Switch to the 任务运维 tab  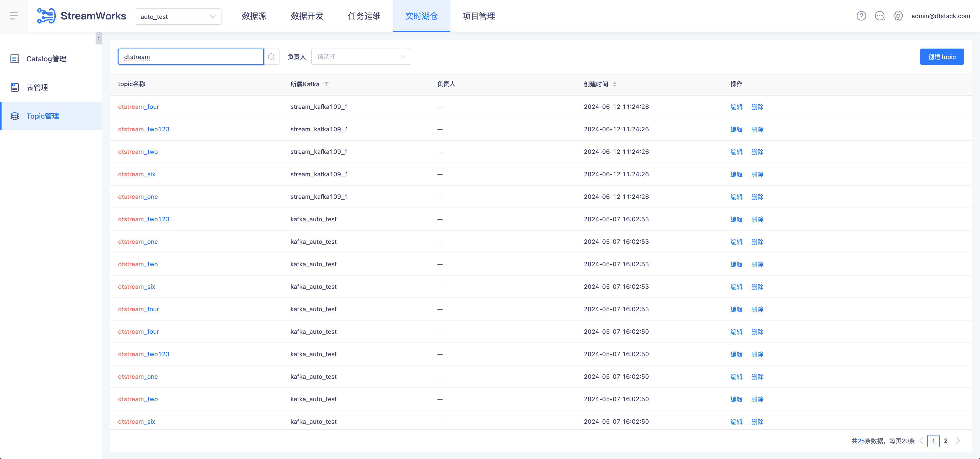click(x=364, y=16)
